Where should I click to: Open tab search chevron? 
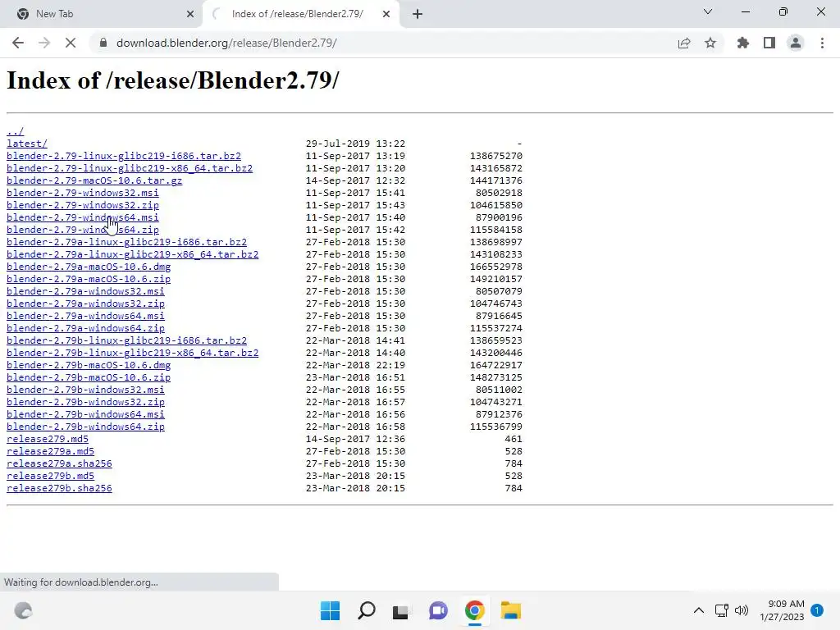coord(708,11)
